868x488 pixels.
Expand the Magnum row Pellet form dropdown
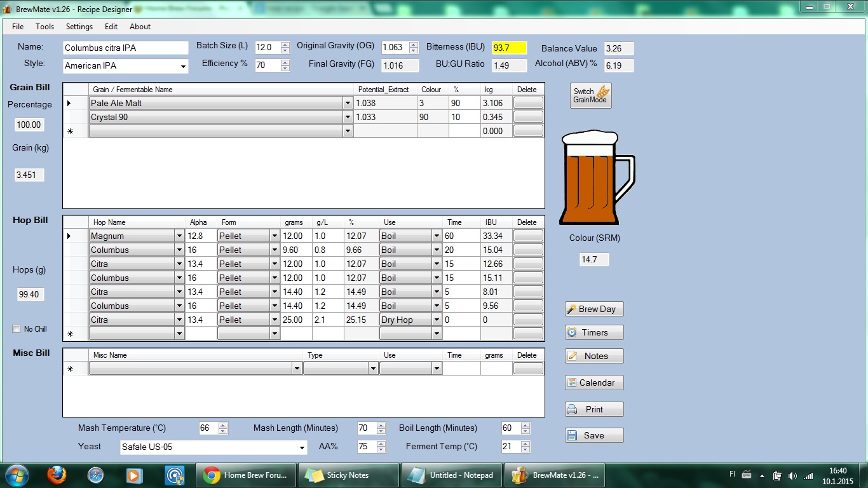tap(275, 236)
